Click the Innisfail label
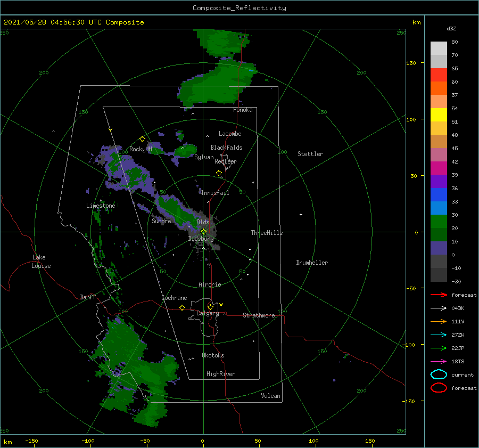The image size is (479, 448). [215, 193]
